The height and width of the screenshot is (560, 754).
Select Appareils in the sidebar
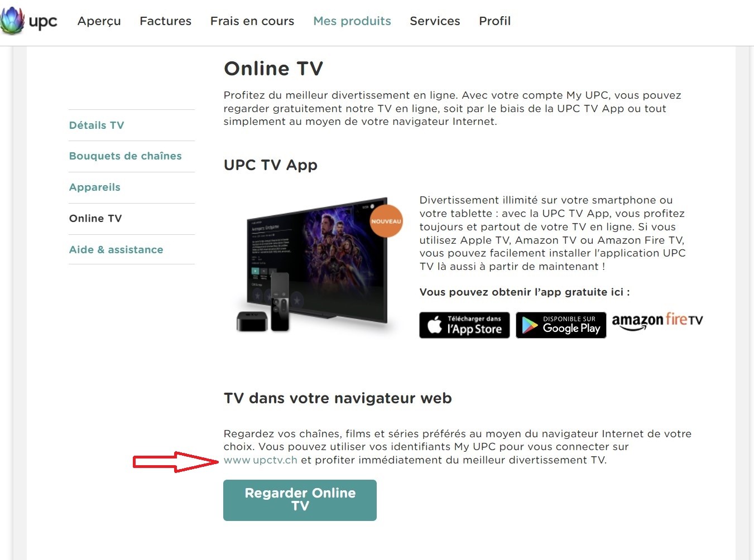95,187
